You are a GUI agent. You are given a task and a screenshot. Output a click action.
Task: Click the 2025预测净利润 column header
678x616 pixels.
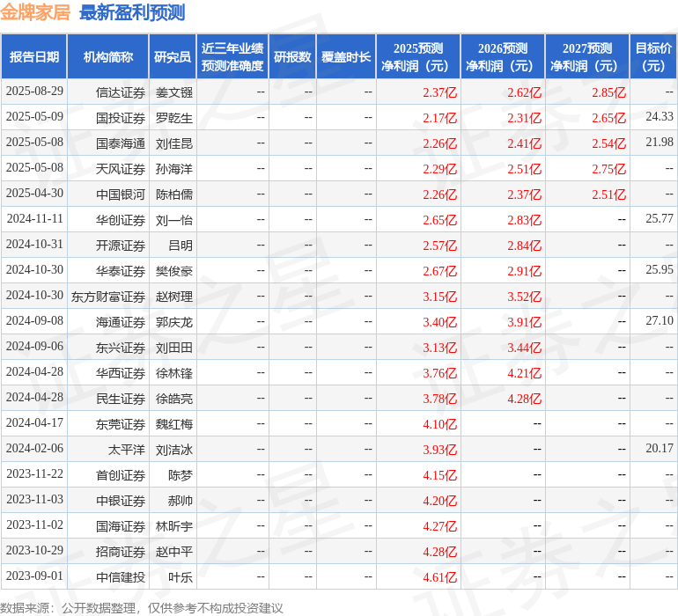coord(418,57)
